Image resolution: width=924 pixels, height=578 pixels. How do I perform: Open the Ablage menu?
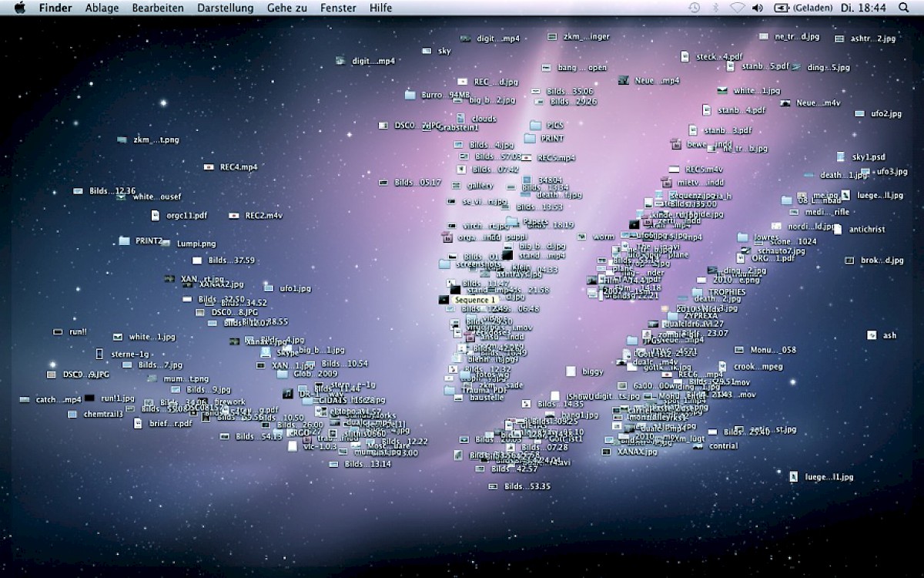point(102,8)
